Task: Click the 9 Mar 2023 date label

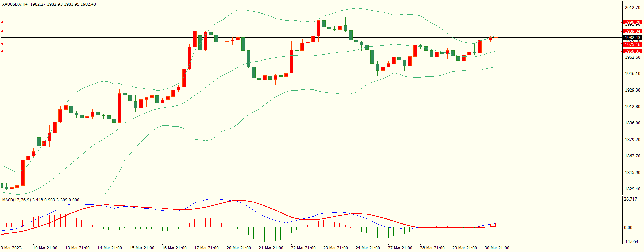Action: [11, 248]
